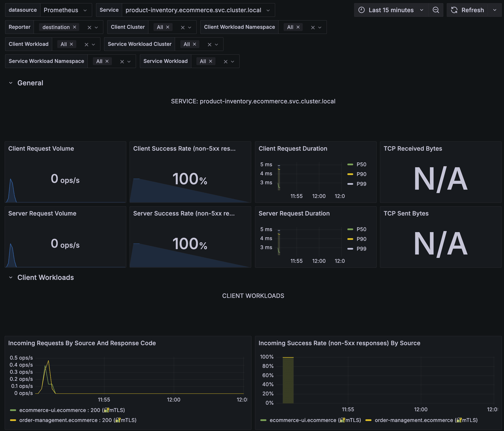Expand the Client Cluster dropdown chevron

190,27
